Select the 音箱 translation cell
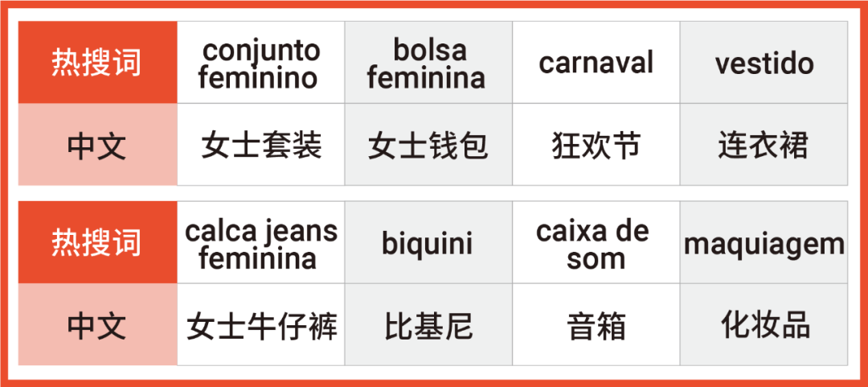 coord(596,326)
